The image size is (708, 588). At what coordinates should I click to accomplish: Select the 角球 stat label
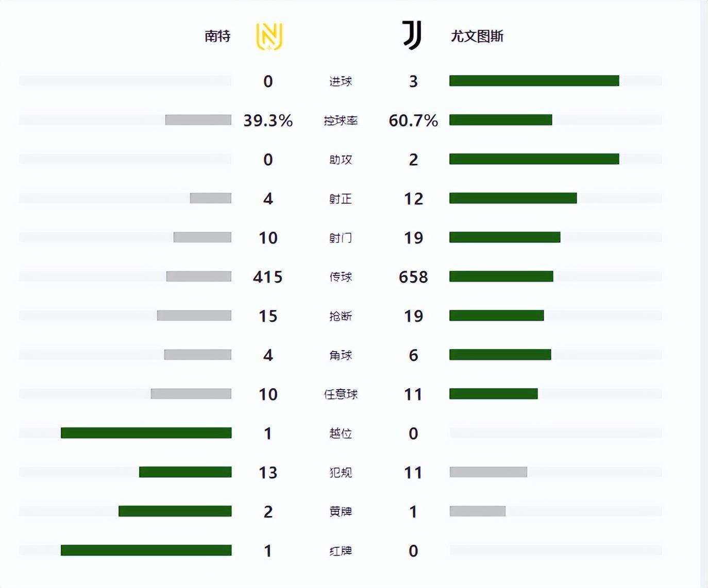pyautogui.click(x=341, y=355)
